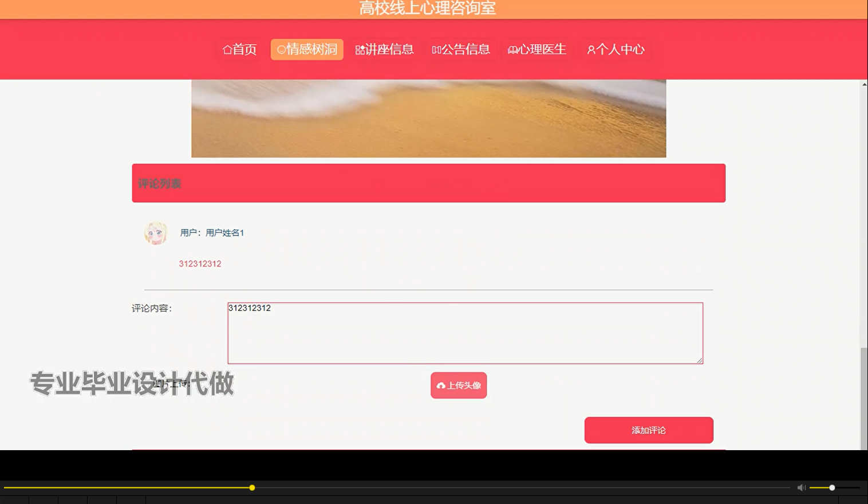
Task: Click the video progress bar playhead dot
Action: pos(252,487)
